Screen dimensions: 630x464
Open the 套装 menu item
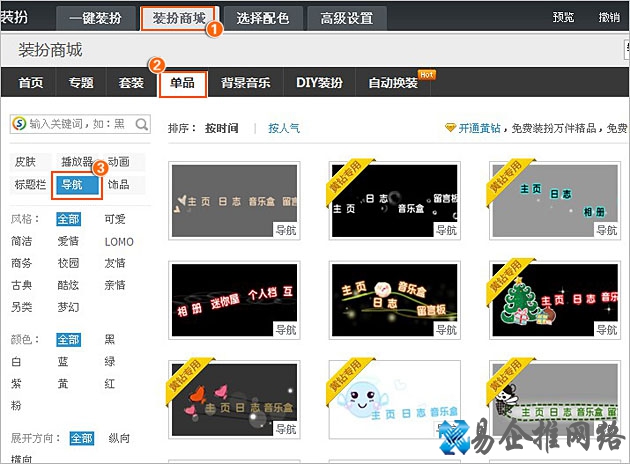pyautogui.click(x=131, y=83)
